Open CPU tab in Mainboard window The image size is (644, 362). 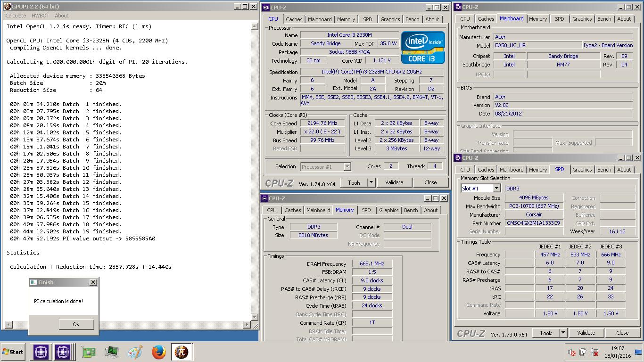(x=465, y=19)
